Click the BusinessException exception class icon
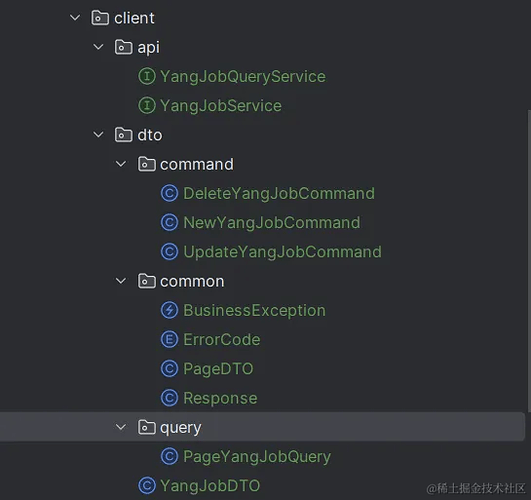Screen dimensions: 531x500 pos(169,310)
